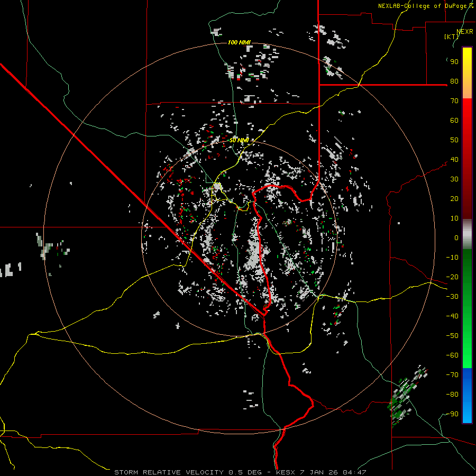Click the -10 value on velocity scale
The image size is (476, 476).
click(452, 258)
